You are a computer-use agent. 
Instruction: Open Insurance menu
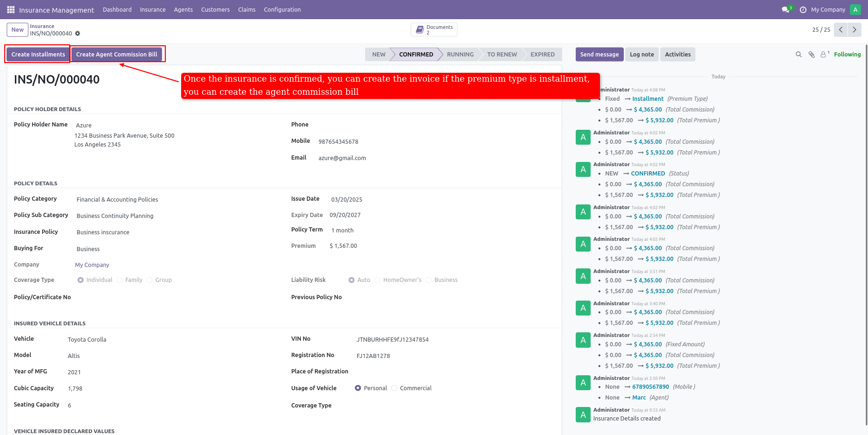153,9
